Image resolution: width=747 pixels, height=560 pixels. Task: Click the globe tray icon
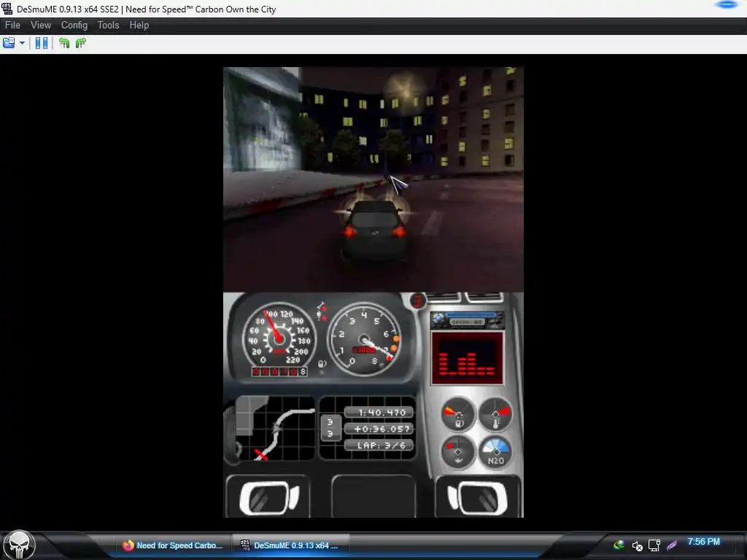point(619,545)
